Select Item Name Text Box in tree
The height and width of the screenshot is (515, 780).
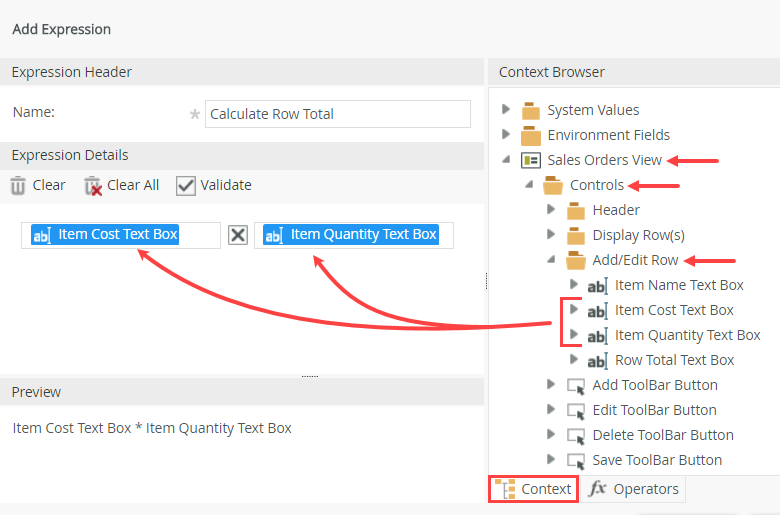tap(679, 285)
